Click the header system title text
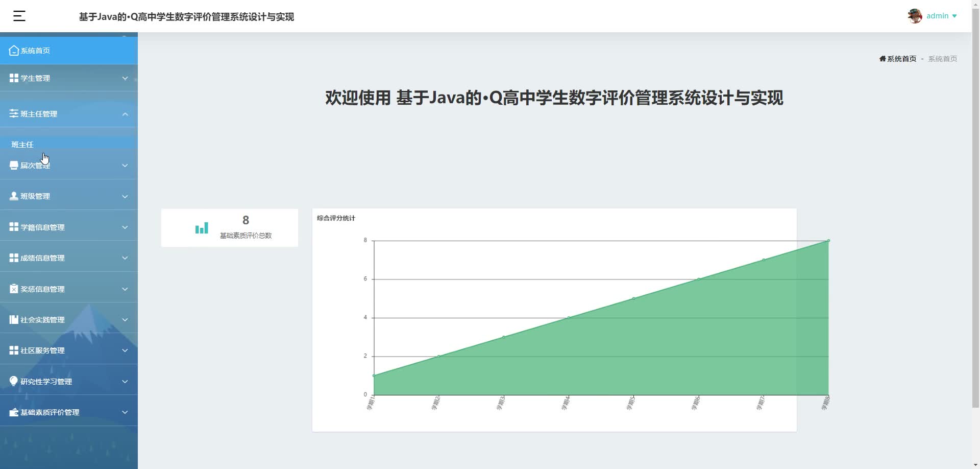This screenshot has height=469, width=980. (186, 17)
